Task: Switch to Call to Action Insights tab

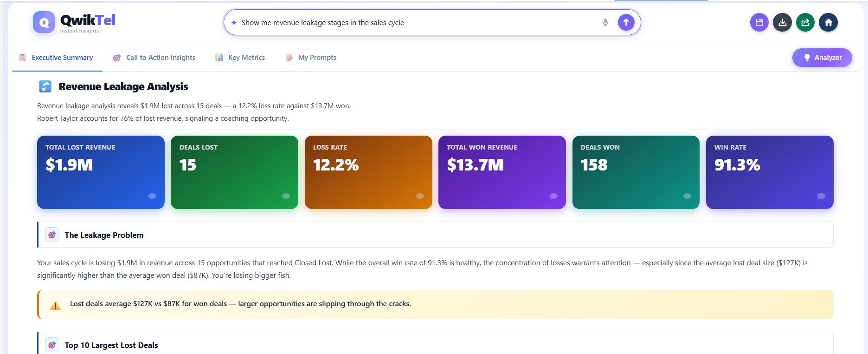Action: click(154, 58)
